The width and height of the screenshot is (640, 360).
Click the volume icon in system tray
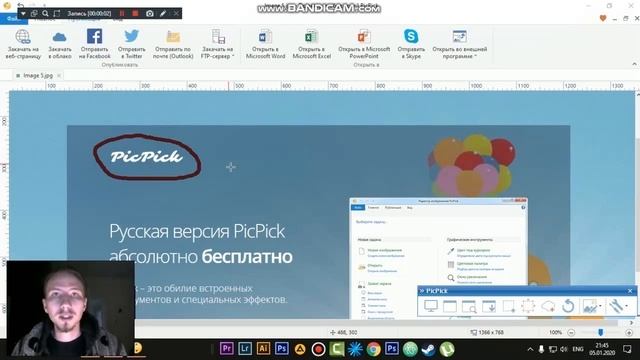(x=564, y=349)
